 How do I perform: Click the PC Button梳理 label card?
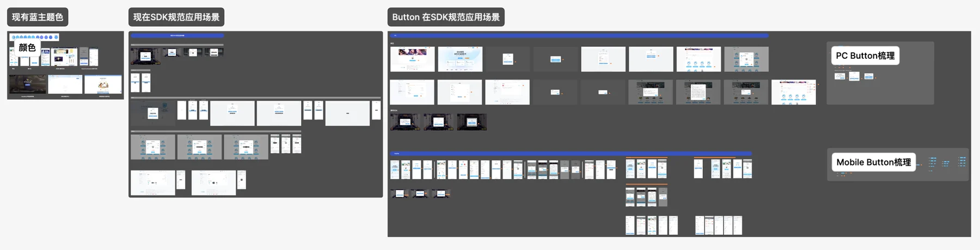tap(865, 56)
